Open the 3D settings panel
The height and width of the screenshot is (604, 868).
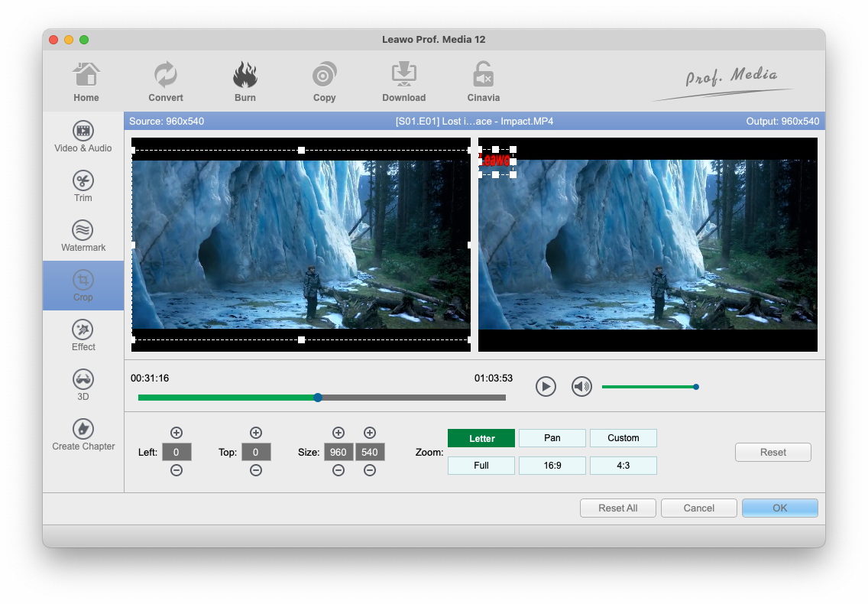point(83,385)
